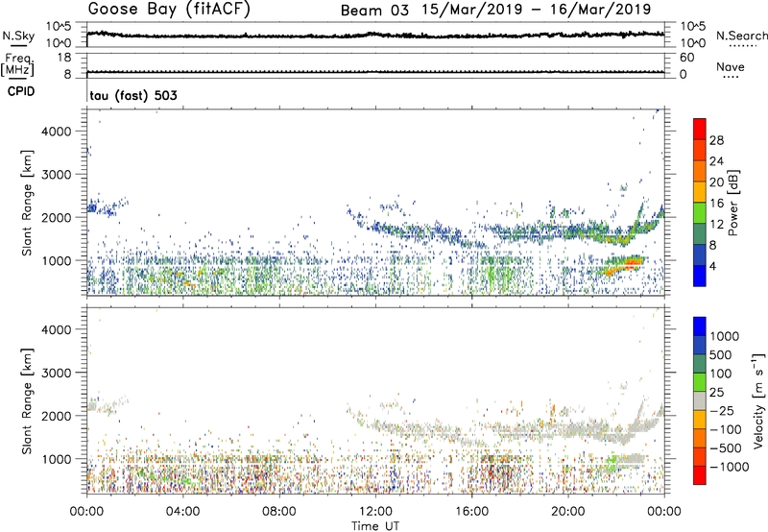Click the 'Beam 03' label
Image resolution: width=768 pixels, height=532 pixels.
(374, 11)
